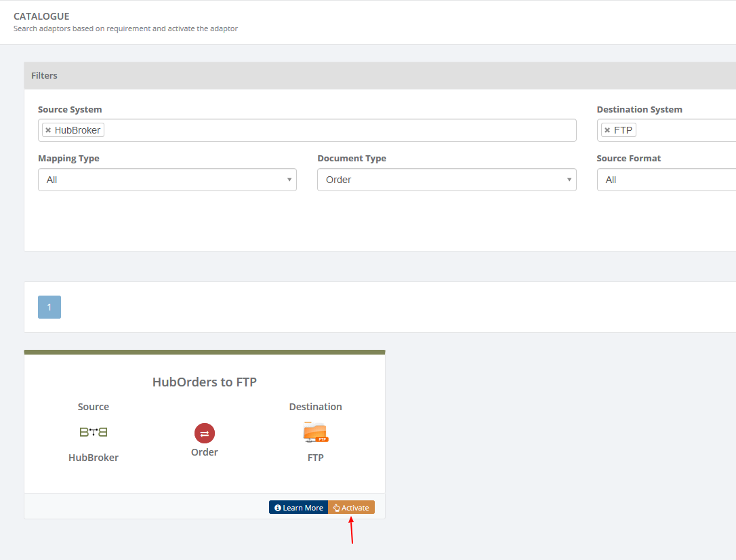736x560 pixels.
Task: Click the Document Type field label
Action: coord(352,159)
